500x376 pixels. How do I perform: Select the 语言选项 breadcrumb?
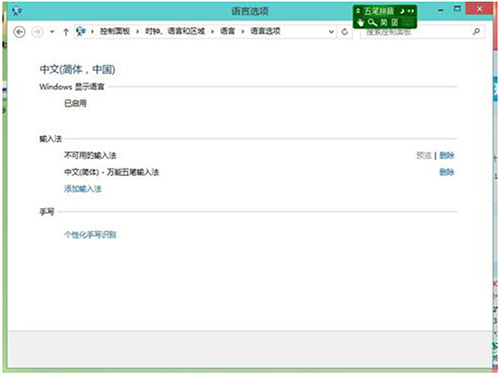pyautogui.click(x=265, y=31)
